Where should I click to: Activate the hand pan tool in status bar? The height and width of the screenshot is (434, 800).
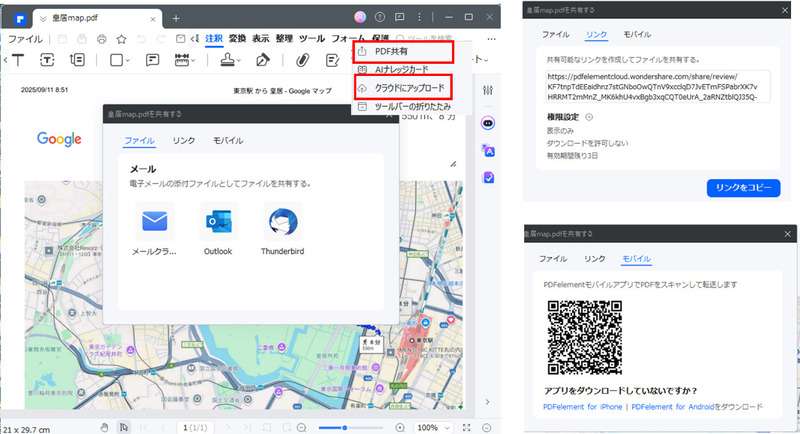(x=105, y=427)
